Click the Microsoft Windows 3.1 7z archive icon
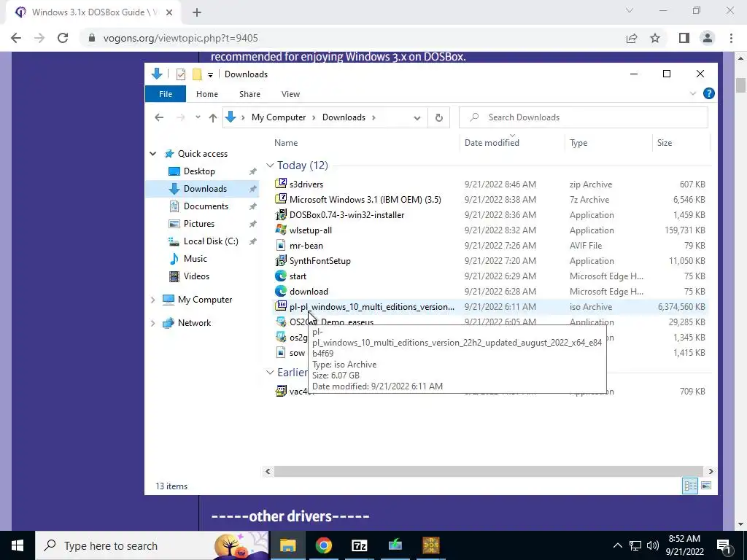747x560 pixels. tap(281, 199)
